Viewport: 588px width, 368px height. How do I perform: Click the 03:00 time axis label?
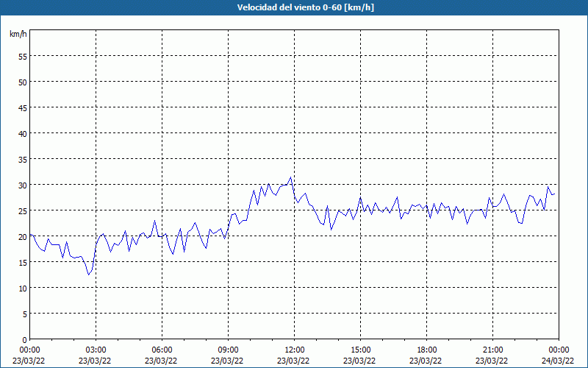[x=96, y=350]
